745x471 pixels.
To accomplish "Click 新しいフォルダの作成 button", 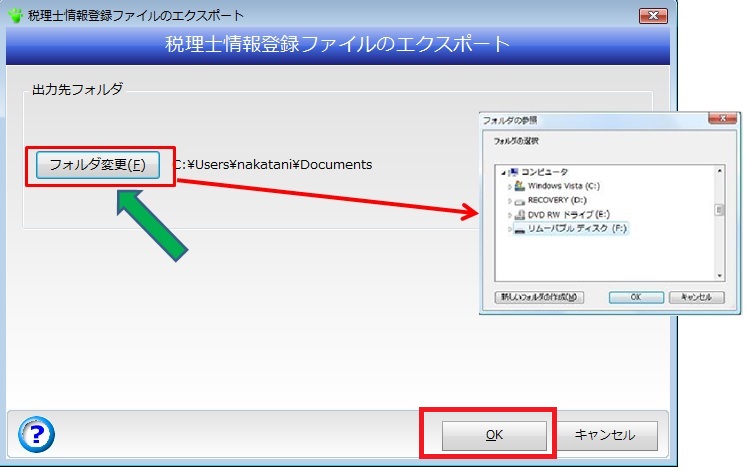I will pyautogui.click(x=539, y=297).
